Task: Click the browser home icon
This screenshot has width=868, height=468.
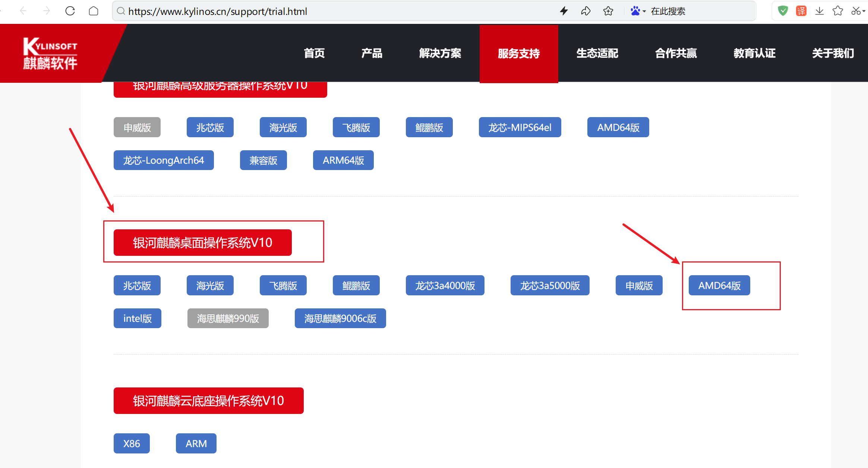Action: click(94, 11)
